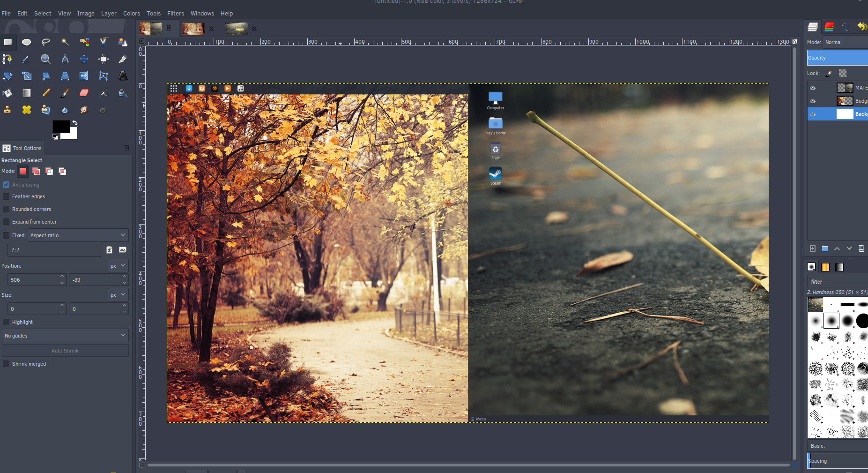Viewport: 868px width, 473px height.
Task: Open the Select menu
Action: click(x=43, y=14)
